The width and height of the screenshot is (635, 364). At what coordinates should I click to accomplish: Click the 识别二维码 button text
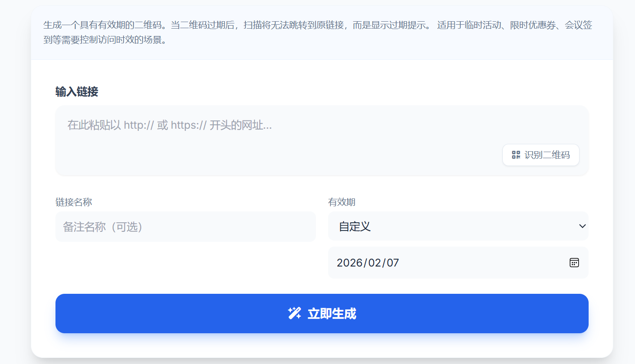coord(547,155)
